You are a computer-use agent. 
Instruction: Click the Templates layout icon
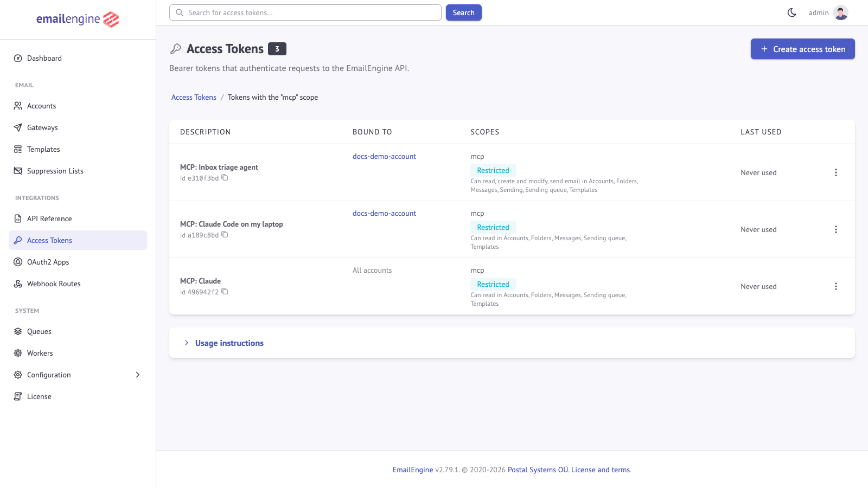(x=18, y=149)
